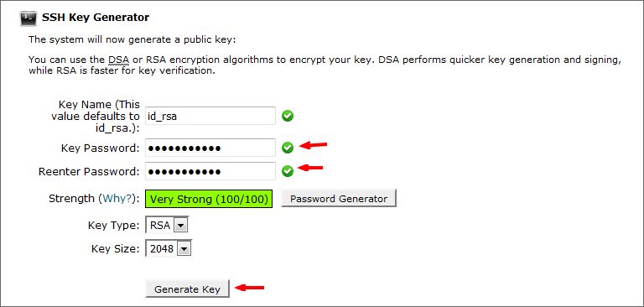The width and height of the screenshot is (644, 307).
Task: Click the Key Size label text
Action: tap(116, 248)
